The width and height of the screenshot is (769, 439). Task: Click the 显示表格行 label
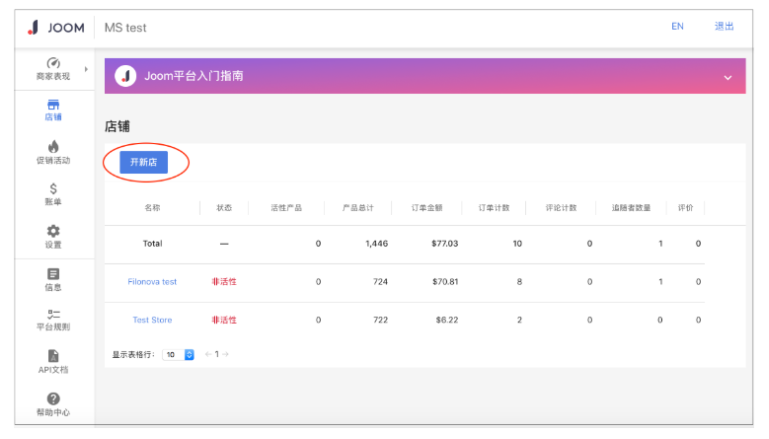(133, 355)
